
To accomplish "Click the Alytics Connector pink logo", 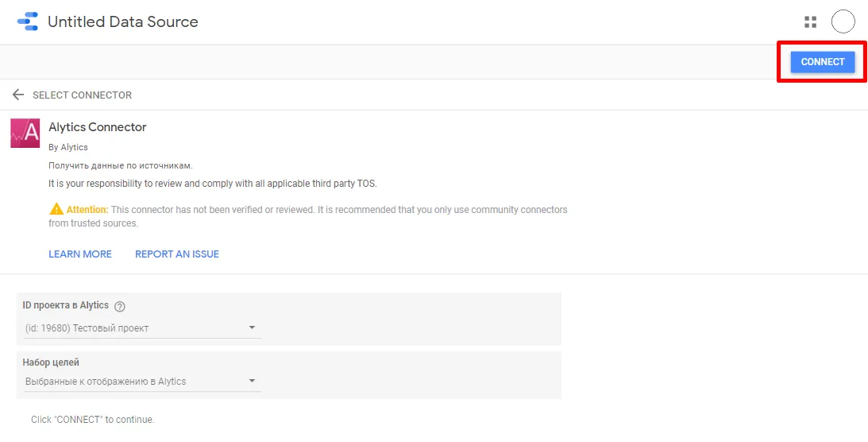I will click(x=25, y=133).
